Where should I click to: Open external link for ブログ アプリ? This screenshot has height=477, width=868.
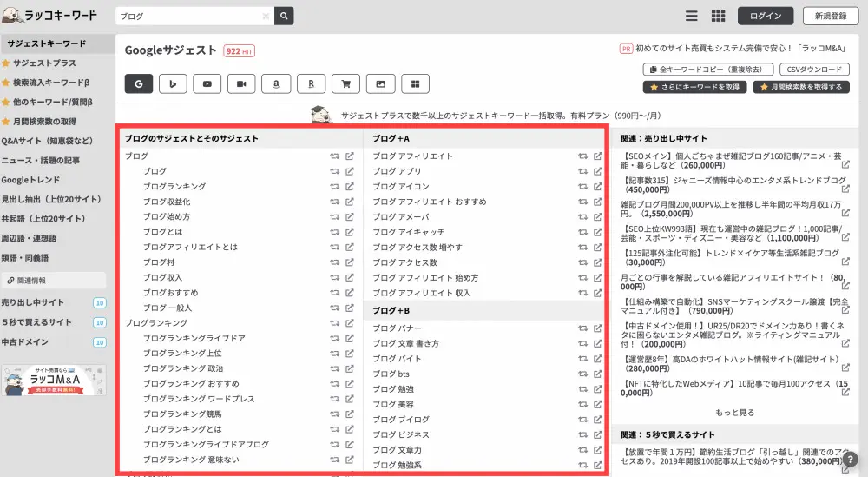click(598, 171)
